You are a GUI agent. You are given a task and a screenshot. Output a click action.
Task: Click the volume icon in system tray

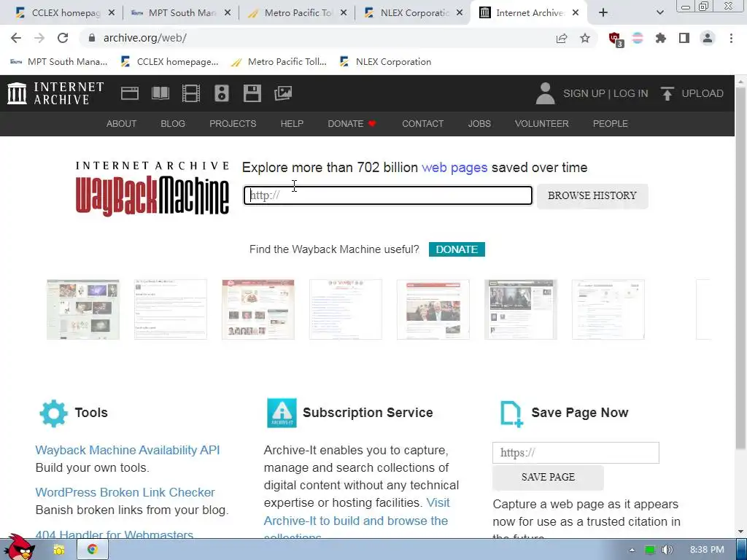pyautogui.click(x=667, y=550)
